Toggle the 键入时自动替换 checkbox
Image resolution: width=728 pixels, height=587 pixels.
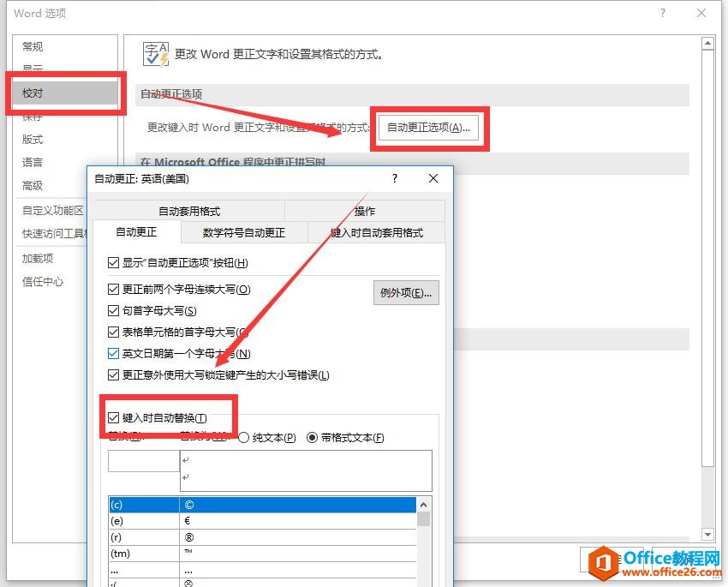click(x=113, y=416)
